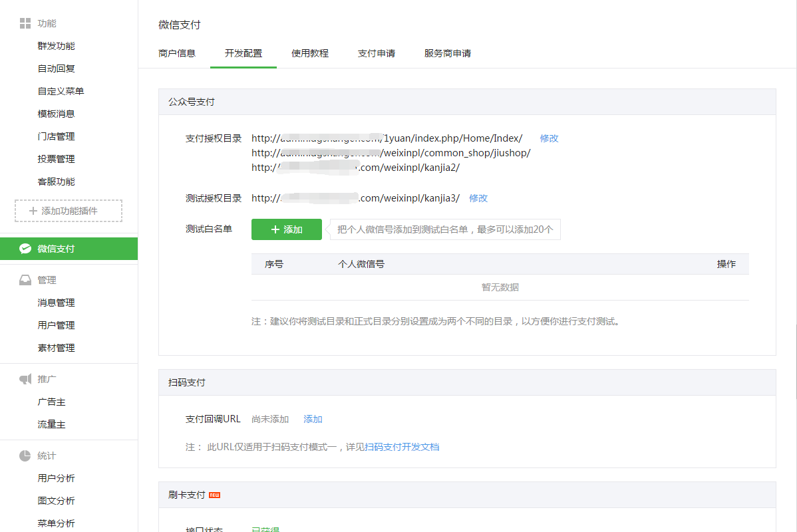Open 消息管理 in the sidebar

[56, 303]
